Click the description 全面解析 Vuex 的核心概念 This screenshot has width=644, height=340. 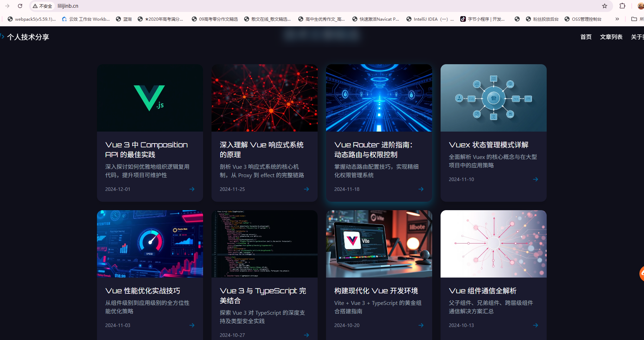click(493, 161)
